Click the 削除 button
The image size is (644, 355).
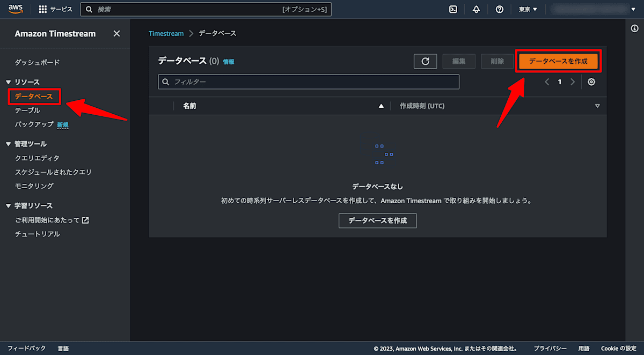pyautogui.click(x=497, y=61)
